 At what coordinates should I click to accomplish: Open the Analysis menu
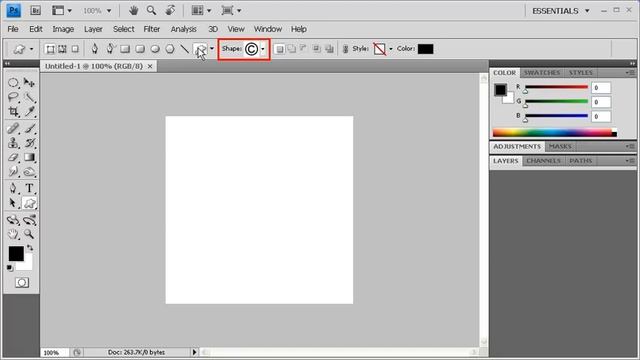click(183, 29)
